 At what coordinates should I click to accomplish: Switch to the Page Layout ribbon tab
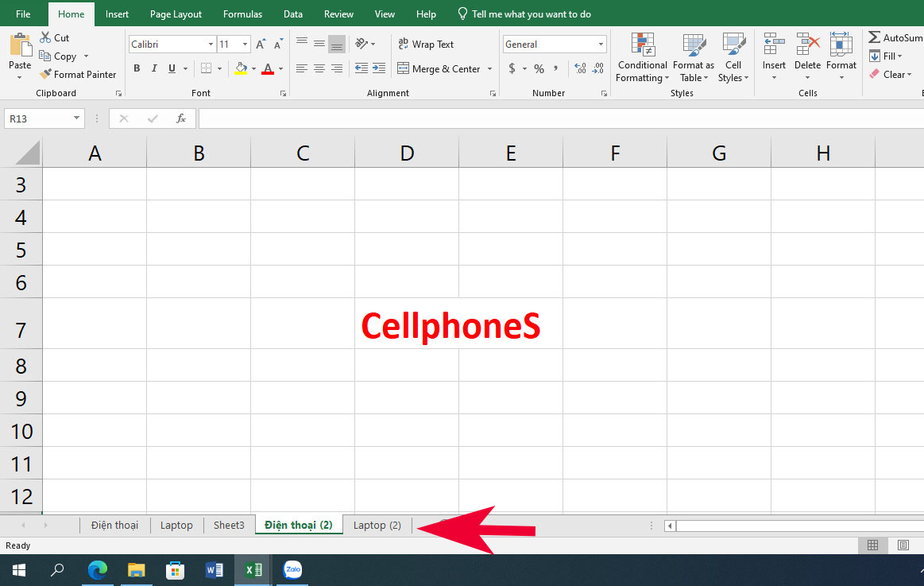coord(176,14)
